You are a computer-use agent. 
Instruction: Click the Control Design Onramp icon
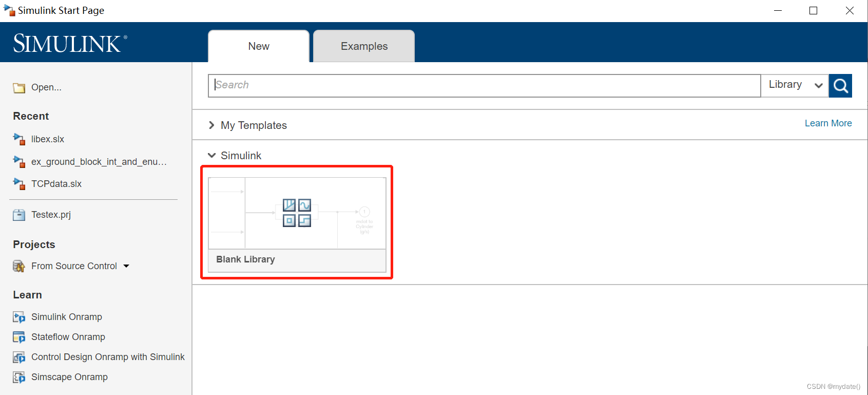pyautogui.click(x=19, y=357)
